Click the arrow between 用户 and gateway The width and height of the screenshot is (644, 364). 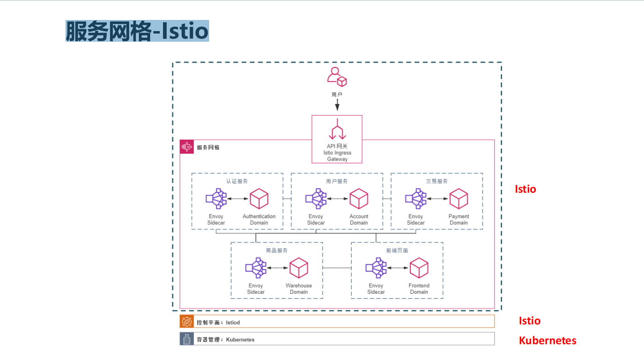tap(337, 105)
